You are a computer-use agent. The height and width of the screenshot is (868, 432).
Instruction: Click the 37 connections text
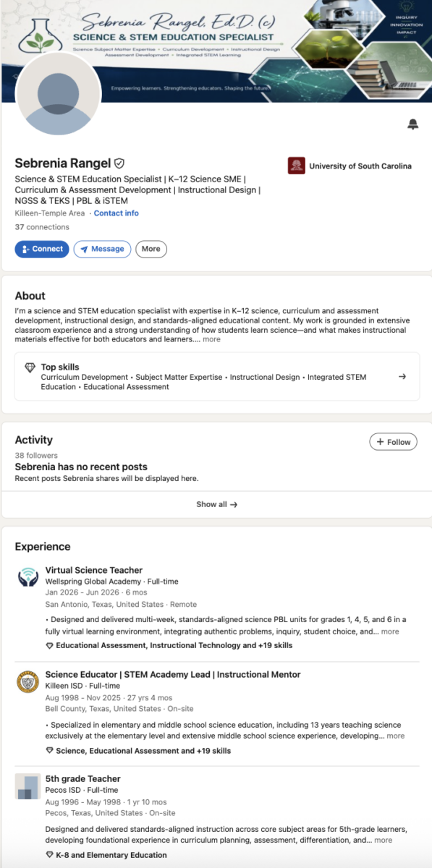click(42, 227)
